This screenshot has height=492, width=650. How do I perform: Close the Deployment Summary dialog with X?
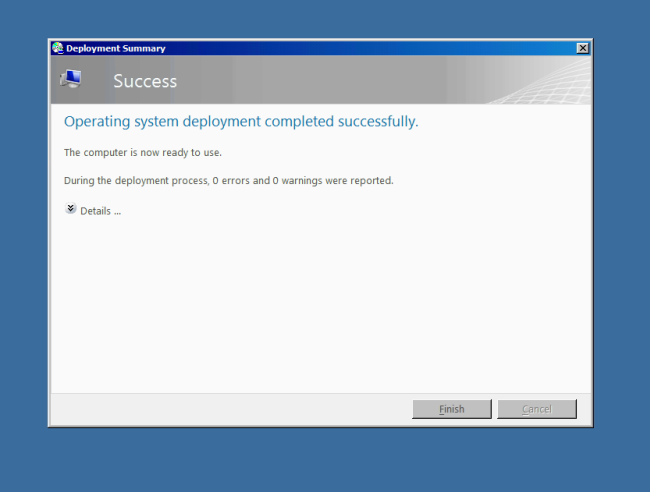click(582, 48)
